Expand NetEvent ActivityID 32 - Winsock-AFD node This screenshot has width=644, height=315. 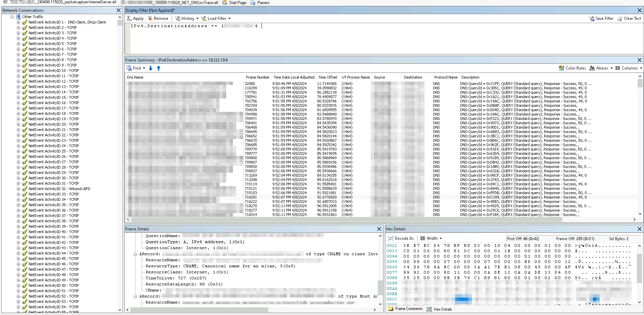tap(18, 189)
